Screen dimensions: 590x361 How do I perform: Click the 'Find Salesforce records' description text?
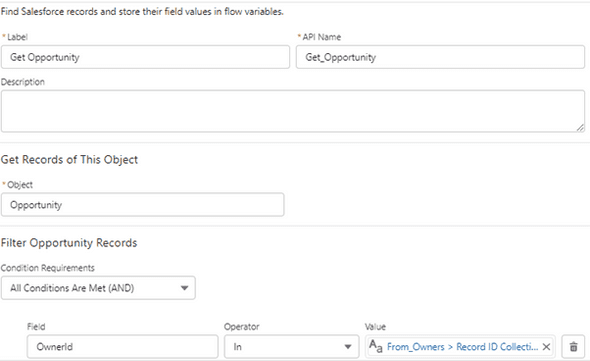point(142,12)
